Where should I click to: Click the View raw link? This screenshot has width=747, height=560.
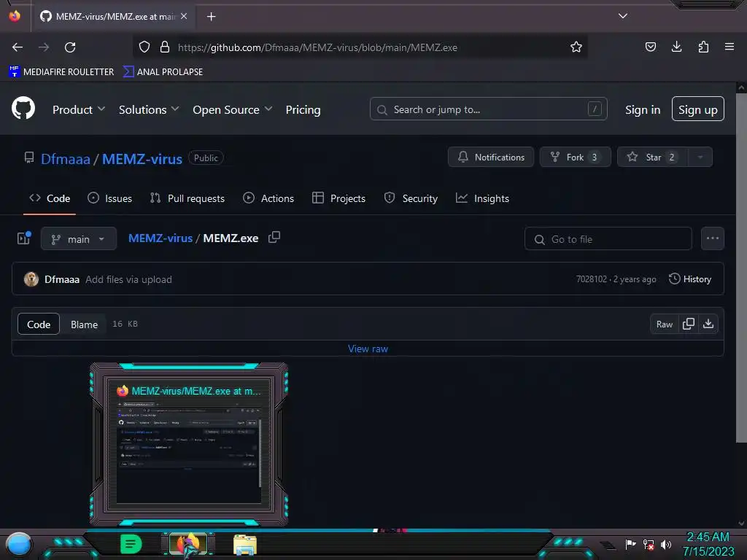pos(368,349)
